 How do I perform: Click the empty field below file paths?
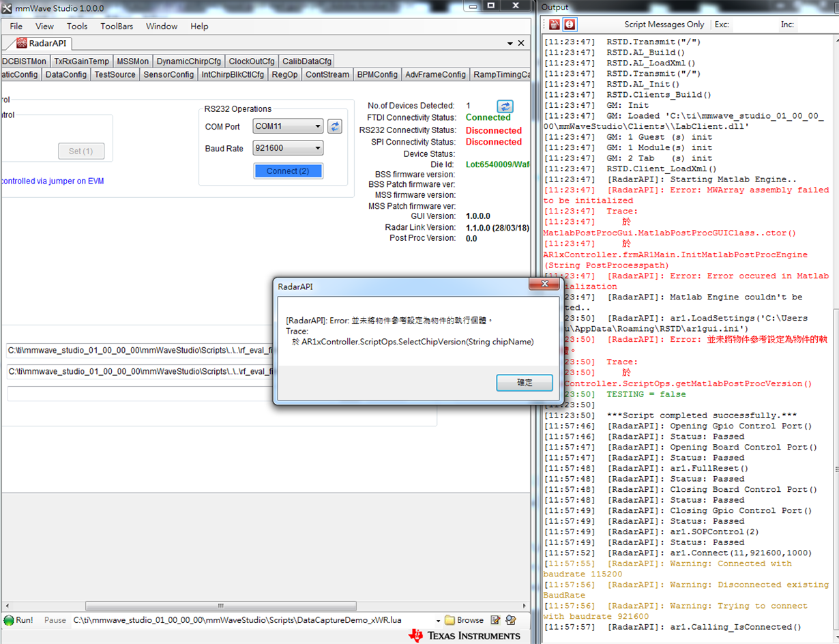pyautogui.click(x=140, y=394)
